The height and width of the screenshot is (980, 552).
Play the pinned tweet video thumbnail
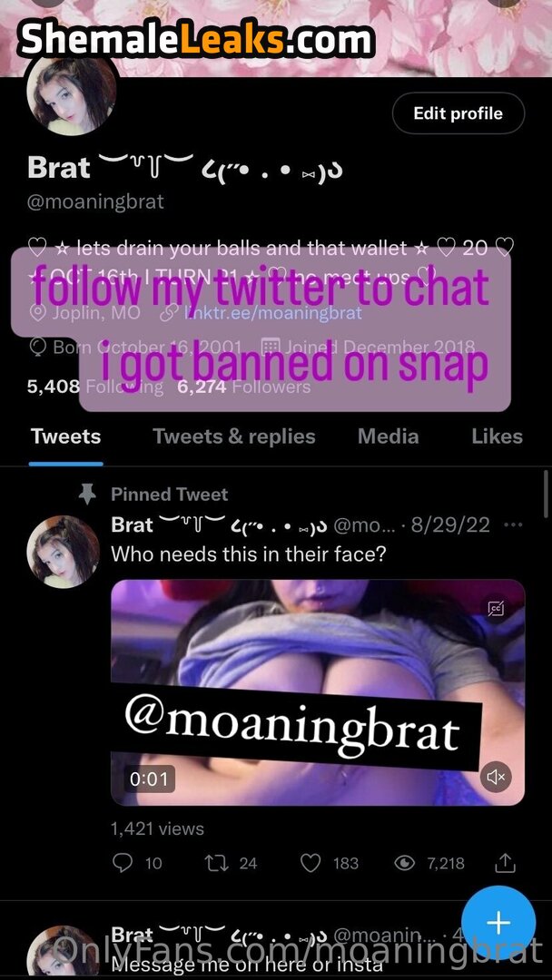pyautogui.click(x=318, y=691)
